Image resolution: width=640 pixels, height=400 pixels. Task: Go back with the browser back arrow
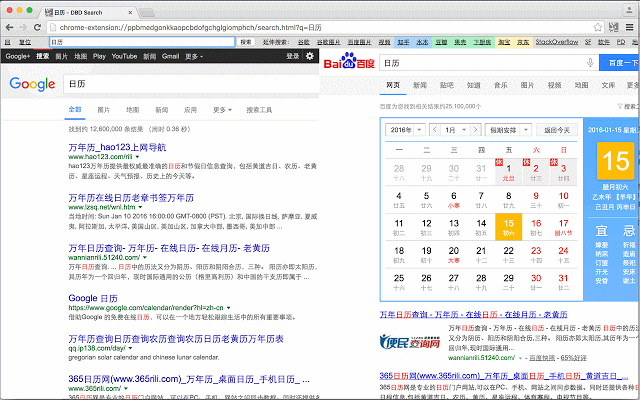pos(10,28)
